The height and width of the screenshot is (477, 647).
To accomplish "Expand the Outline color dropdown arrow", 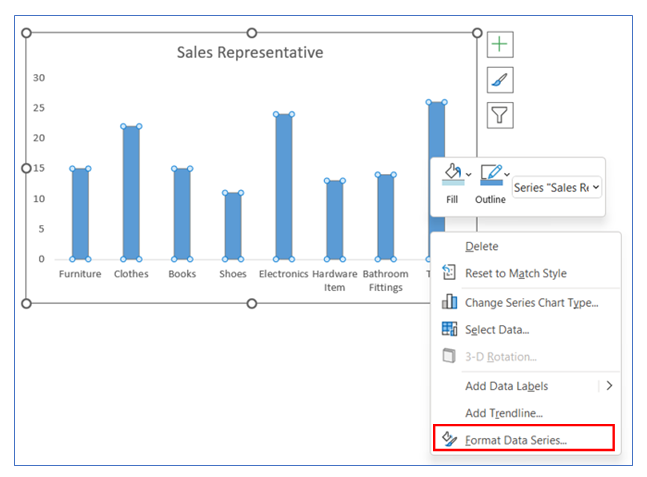I will [507, 175].
